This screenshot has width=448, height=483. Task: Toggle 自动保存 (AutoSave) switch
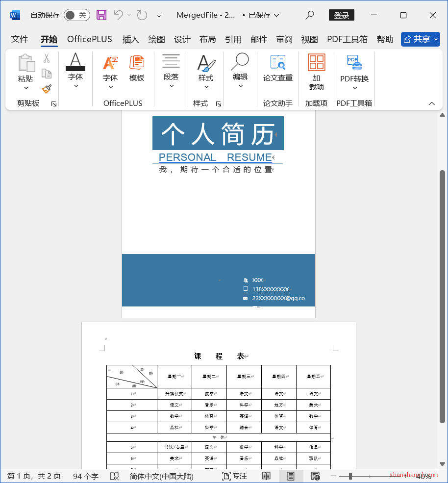click(76, 15)
